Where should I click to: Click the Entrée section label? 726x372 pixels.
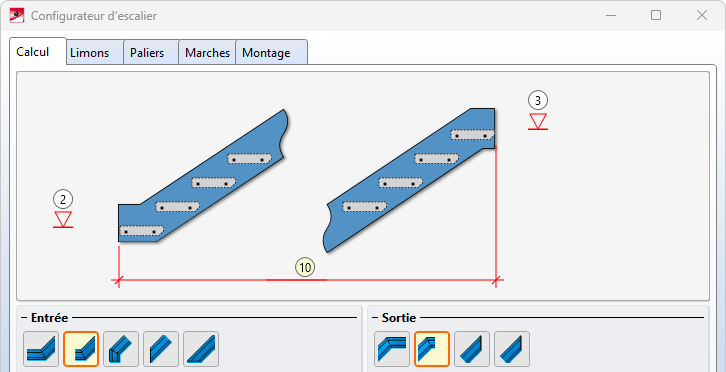pyautogui.click(x=49, y=318)
